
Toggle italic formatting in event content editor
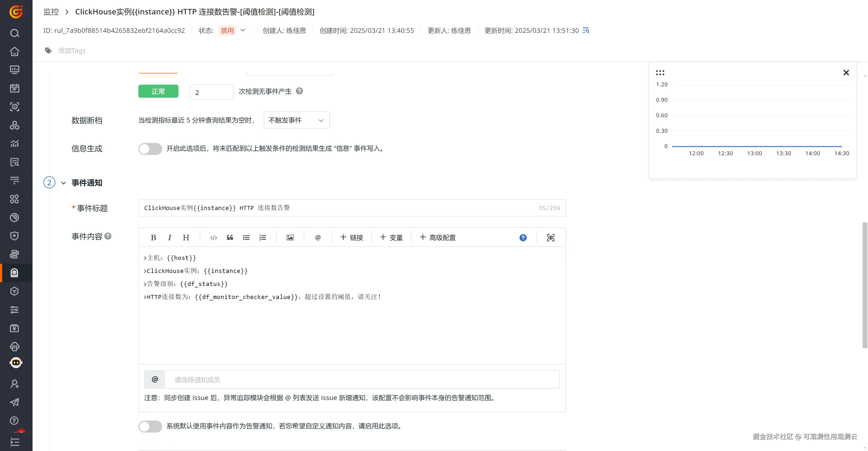(x=170, y=238)
